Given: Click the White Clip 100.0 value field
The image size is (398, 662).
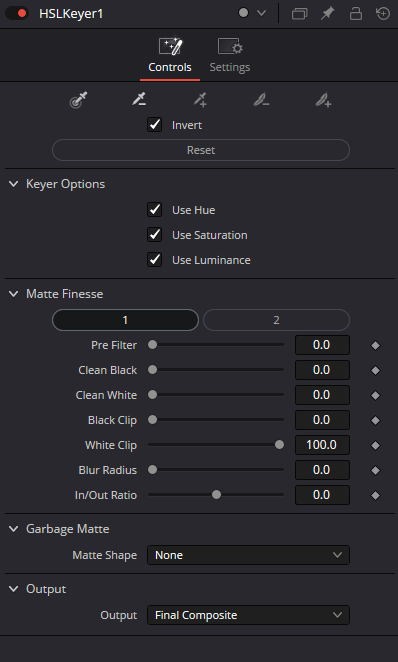Looking at the screenshot, I should coord(322,445).
